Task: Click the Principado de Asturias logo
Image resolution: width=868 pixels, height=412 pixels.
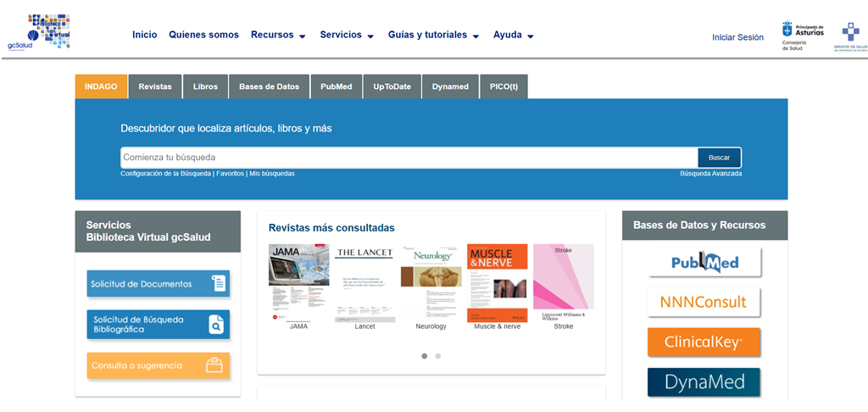Action: tap(802, 36)
